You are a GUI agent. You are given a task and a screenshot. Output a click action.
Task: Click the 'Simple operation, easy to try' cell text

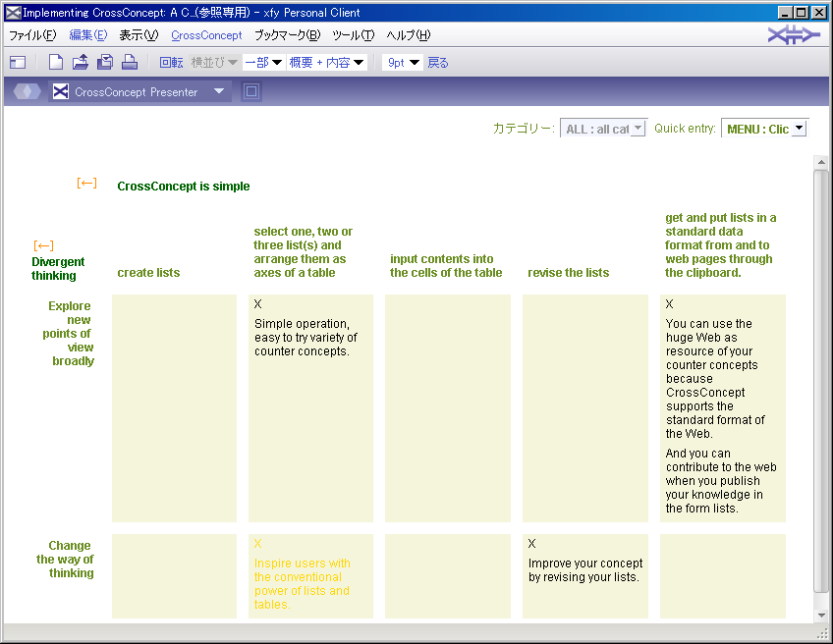pos(305,338)
